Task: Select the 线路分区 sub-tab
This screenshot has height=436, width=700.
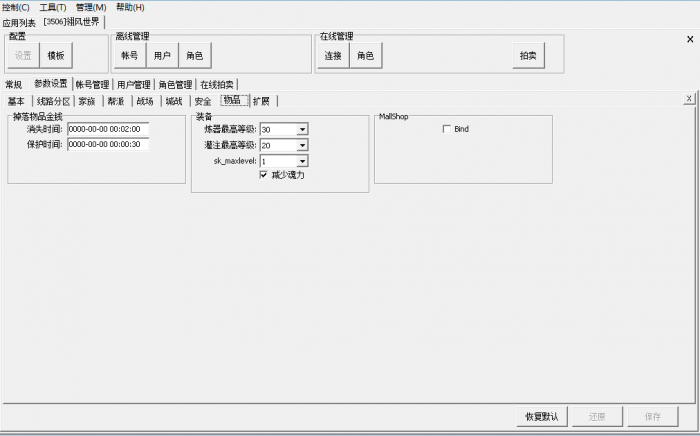Action: [53, 101]
